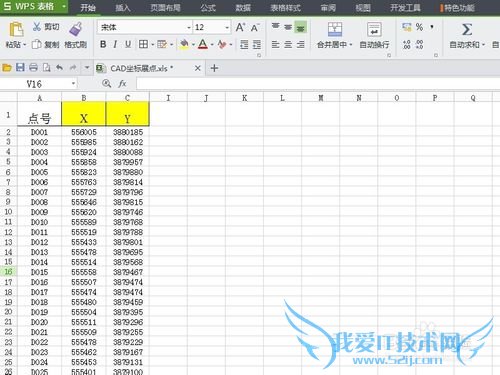Toggle Underline formatting
This screenshot has width=500, height=375.
click(128, 44)
